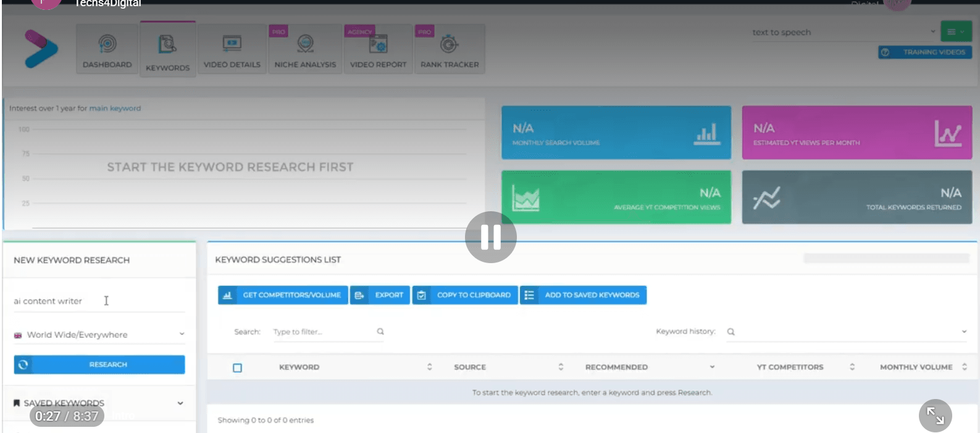Switch to the Keywords tab
This screenshot has width=980, height=433.
tap(168, 49)
